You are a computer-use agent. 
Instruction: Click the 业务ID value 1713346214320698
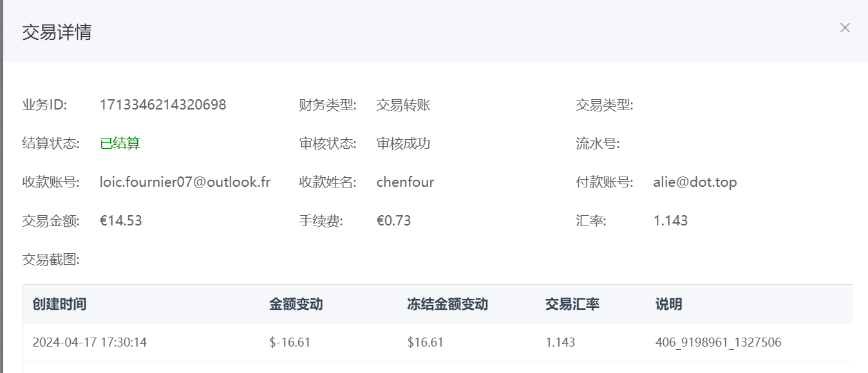click(x=163, y=105)
